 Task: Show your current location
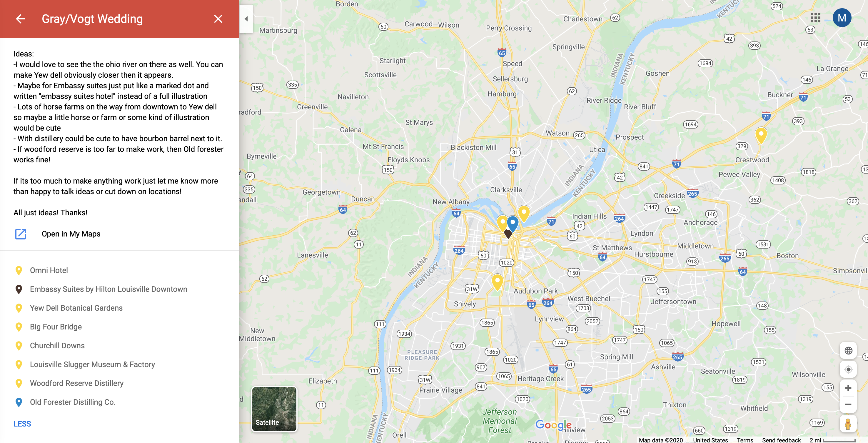(848, 369)
